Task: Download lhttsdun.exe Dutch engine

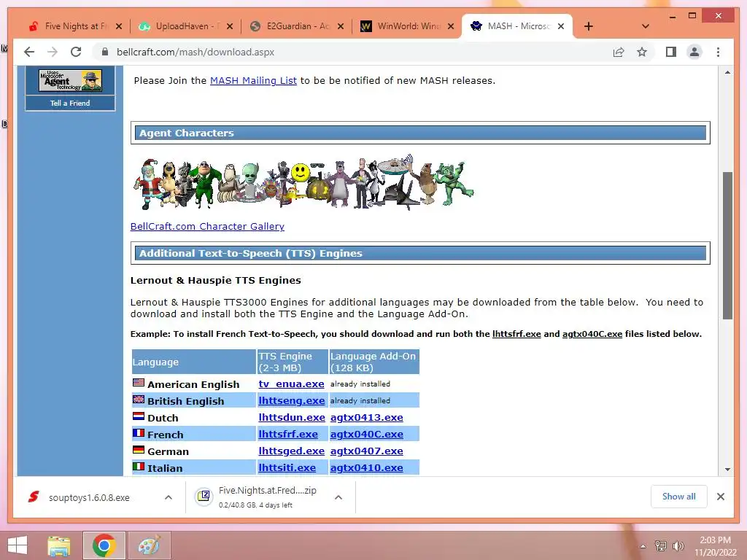Action: point(292,417)
